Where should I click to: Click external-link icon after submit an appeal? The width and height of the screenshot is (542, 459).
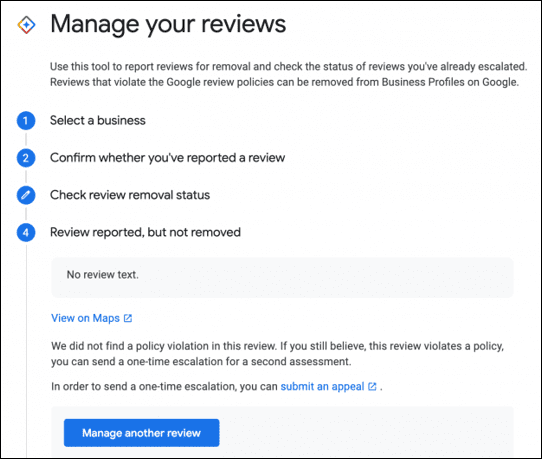[x=372, y=386]
